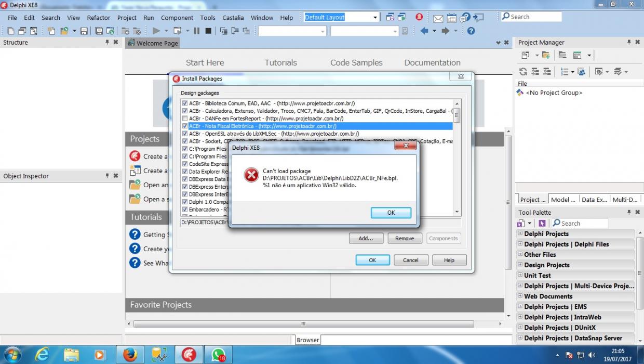Open the Refactor menu

click(99, 17)
